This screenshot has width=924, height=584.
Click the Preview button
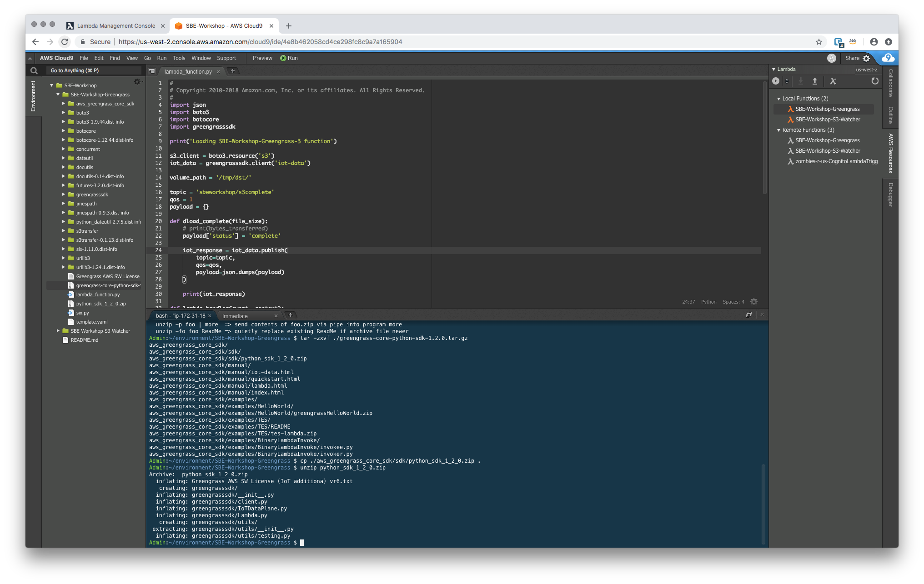[x=262, y=58]
